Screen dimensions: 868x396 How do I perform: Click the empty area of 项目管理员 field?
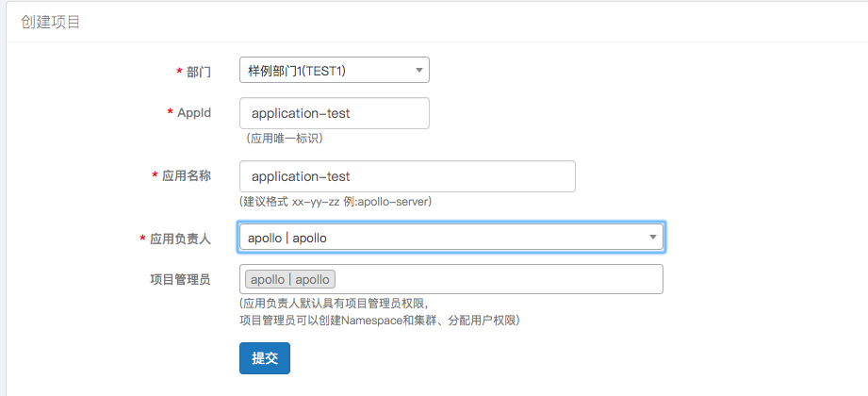coord(500,279)
